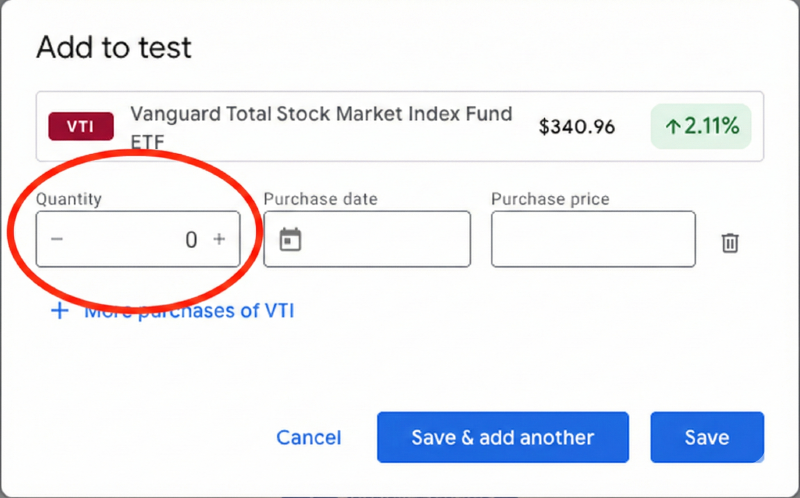
Task: Click the green up arrow in percent badge
Action: 673,127
